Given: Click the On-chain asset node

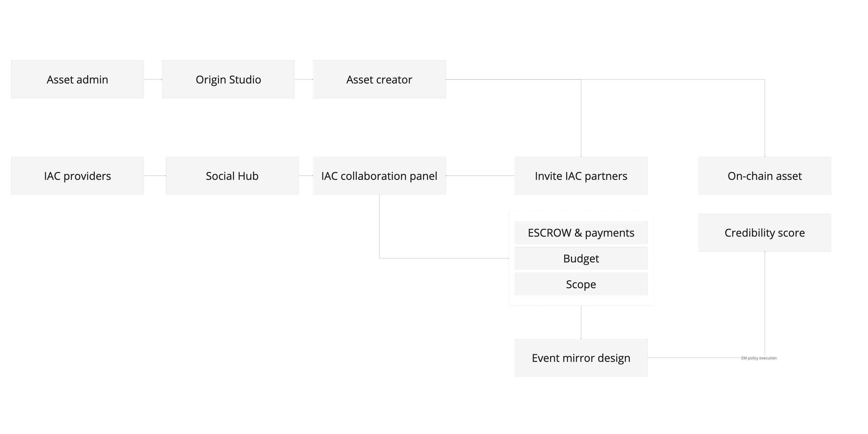Looking at the screenshot, I should tap(765, 176).
